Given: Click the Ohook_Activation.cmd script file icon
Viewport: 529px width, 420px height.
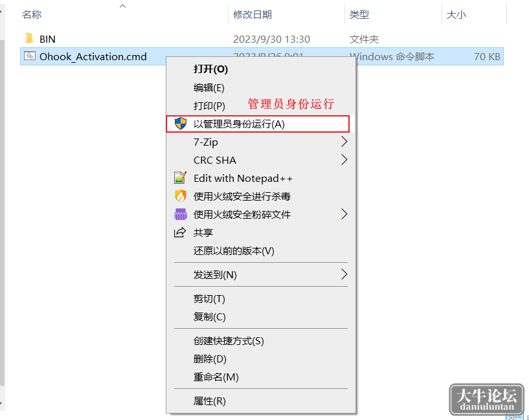Looking at the screenshot, I should (29, 56).
